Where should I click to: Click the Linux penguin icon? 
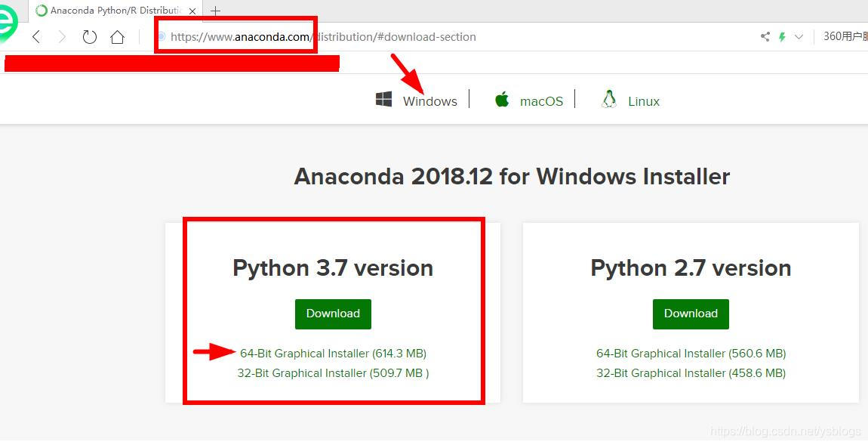[x=609, y=99]
